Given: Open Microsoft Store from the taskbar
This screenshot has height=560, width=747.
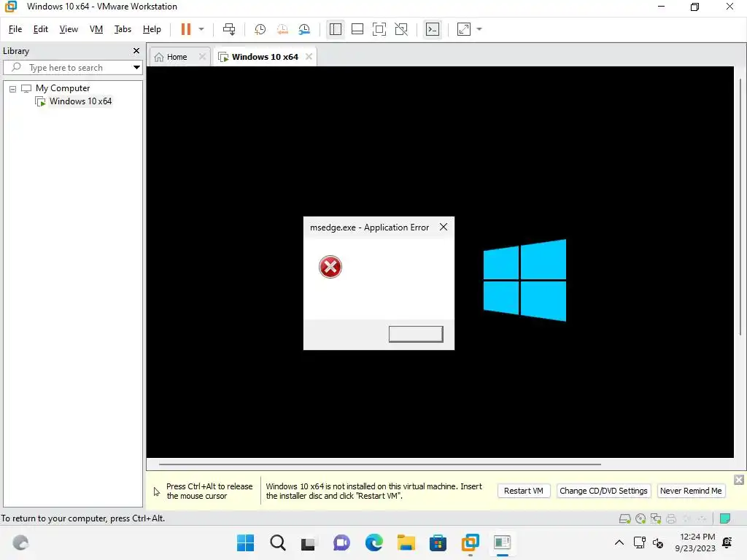Looking at the screenshot, I should 438,542.
